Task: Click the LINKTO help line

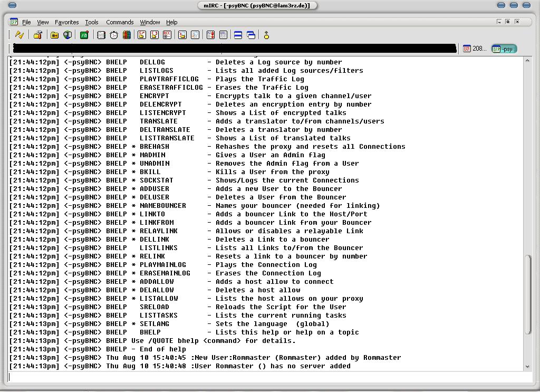Action: click(x=188, y=214)
